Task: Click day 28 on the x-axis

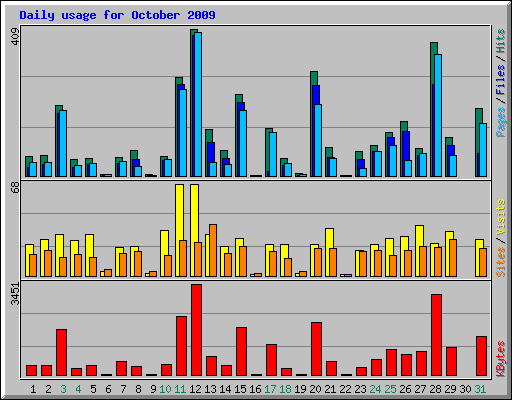Action: [x=435, y=389]
